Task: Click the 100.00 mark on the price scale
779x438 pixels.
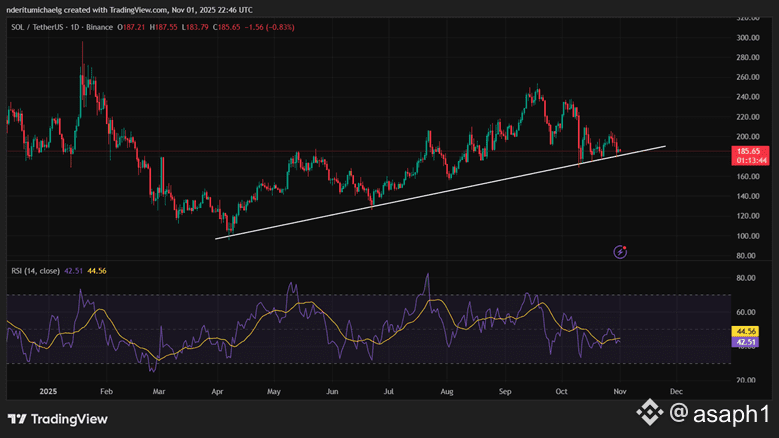Action: pyautogui.click(x=748, y=236)
